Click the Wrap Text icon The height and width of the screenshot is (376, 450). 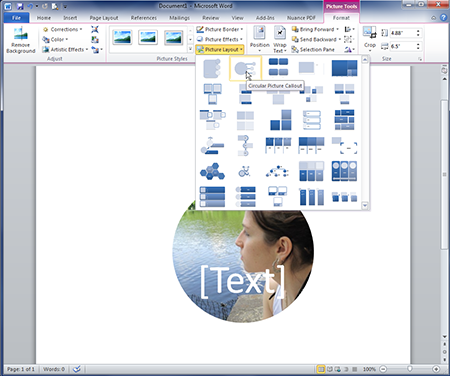click(280, 33)
